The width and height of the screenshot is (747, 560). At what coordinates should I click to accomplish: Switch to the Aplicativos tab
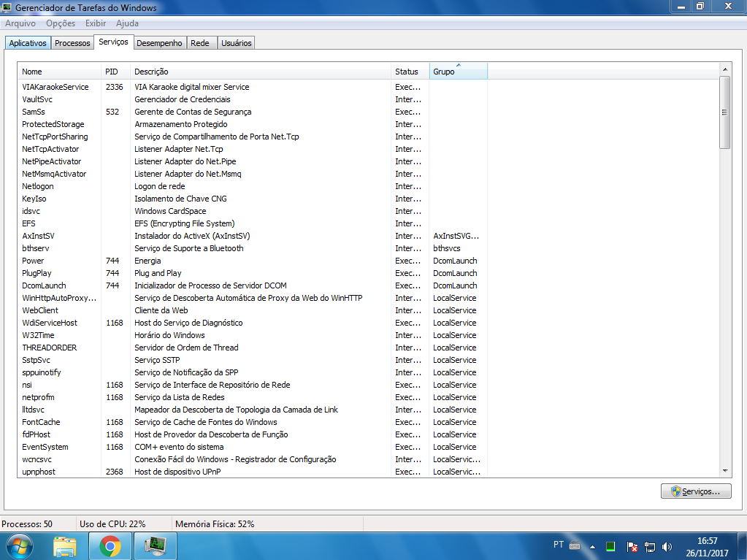click(28, 43)
